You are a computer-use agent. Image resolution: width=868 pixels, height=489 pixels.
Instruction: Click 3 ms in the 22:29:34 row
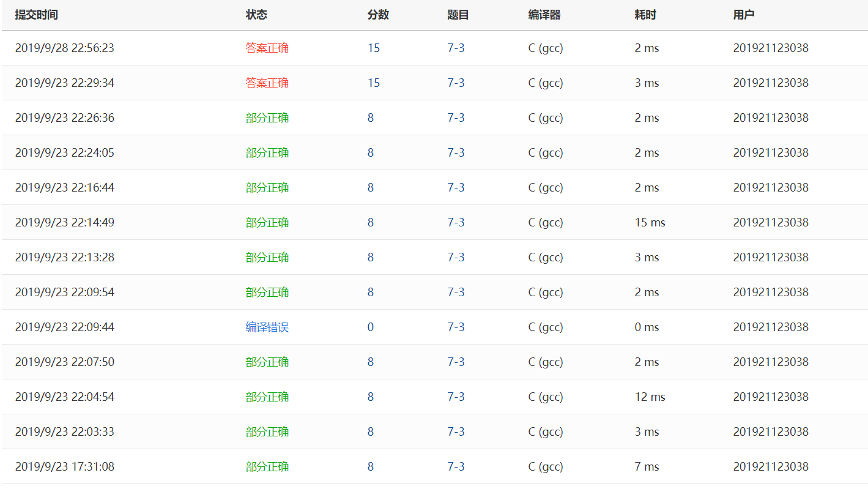(647, 83)
